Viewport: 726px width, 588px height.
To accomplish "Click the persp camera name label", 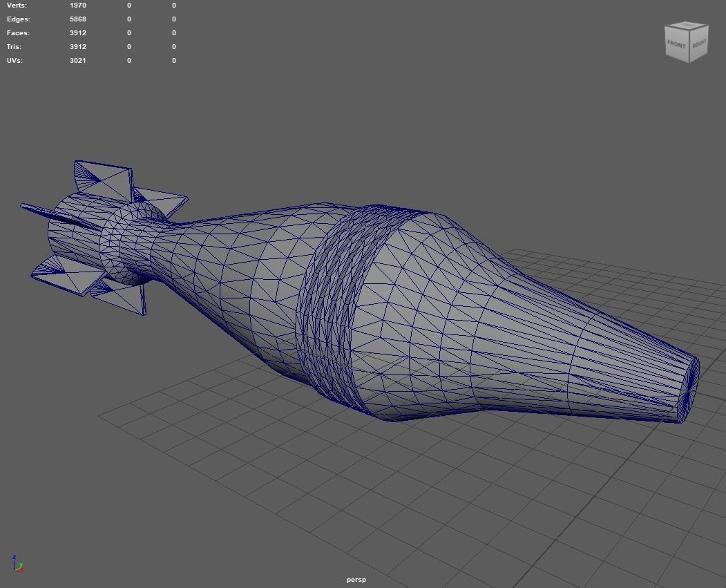I will [356, 580].
